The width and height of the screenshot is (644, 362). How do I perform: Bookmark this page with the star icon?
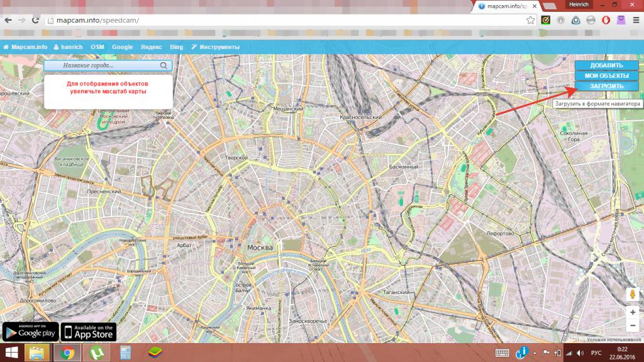click(531, 20)
